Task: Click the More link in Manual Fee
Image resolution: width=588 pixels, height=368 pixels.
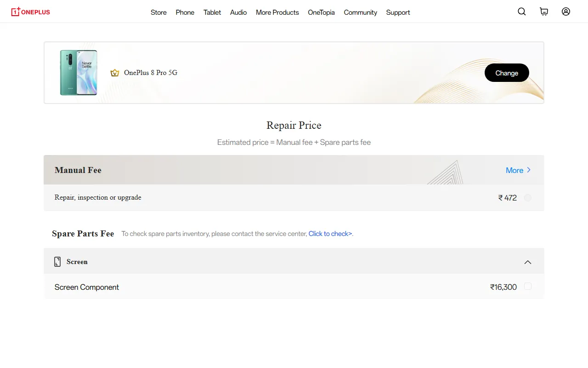Action: pos(514,170)
